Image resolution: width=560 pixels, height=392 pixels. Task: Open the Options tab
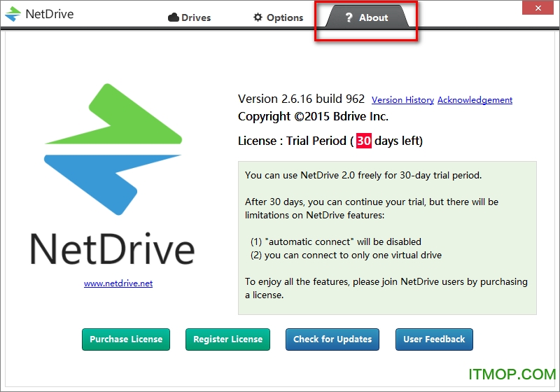tap(278, 17)
